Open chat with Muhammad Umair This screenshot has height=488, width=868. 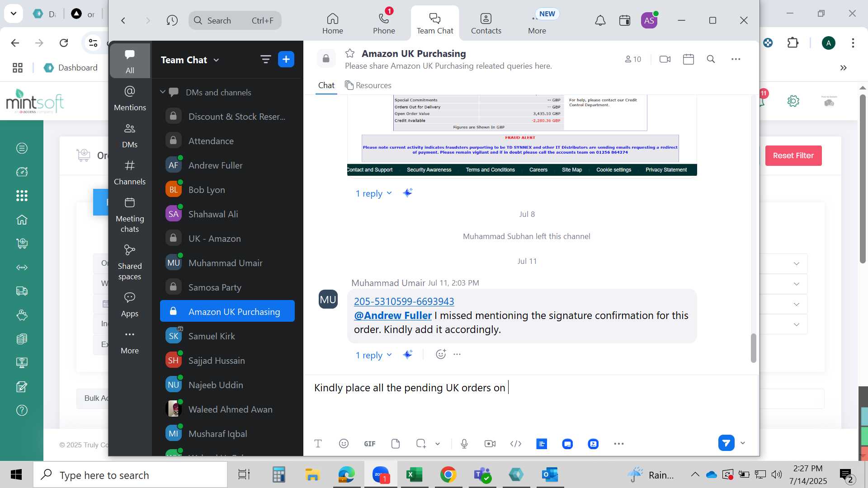point(227,263)
